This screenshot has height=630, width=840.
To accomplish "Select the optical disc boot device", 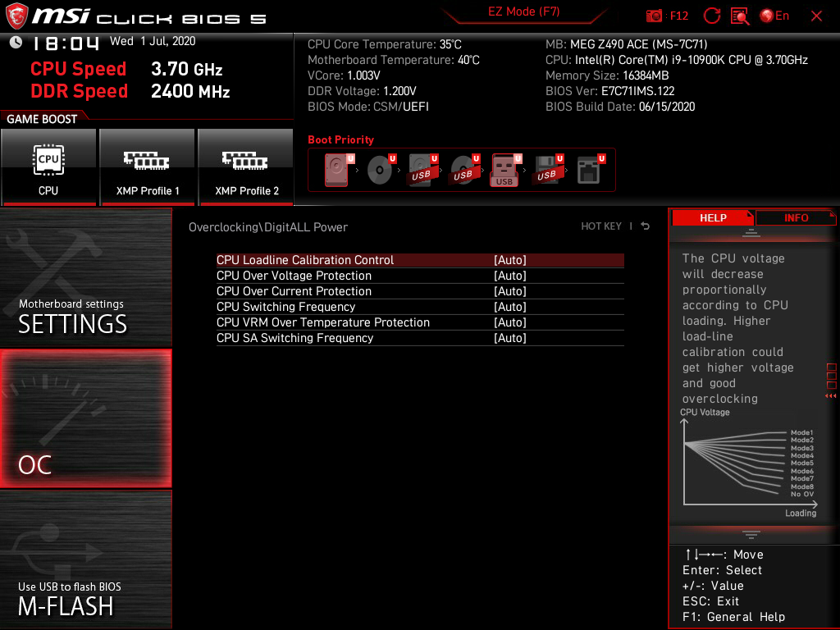I will [x=377, y=170].
